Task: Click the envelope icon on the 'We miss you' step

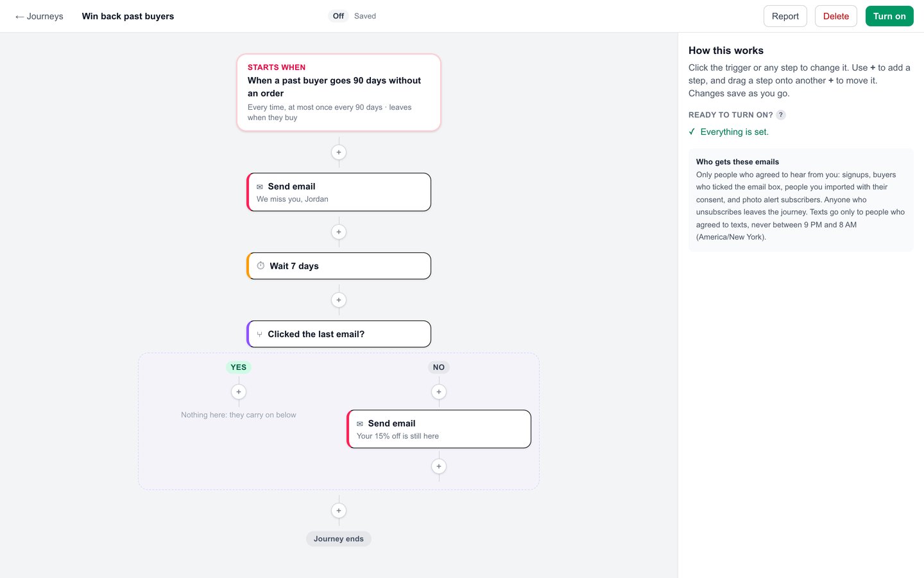Action: pyautogui.click(x=260, y=187)
